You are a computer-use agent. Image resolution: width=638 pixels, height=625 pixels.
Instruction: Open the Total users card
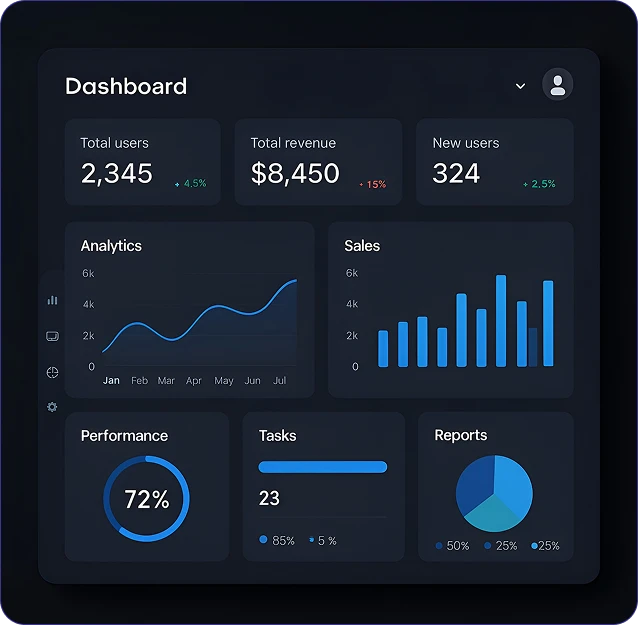click(x=143, y=162)
